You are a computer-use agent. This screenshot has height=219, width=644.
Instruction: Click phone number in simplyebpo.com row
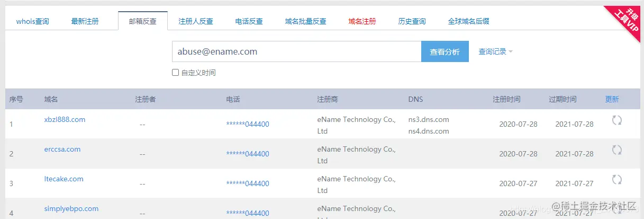pyautogui.click(x=248, y=213)
